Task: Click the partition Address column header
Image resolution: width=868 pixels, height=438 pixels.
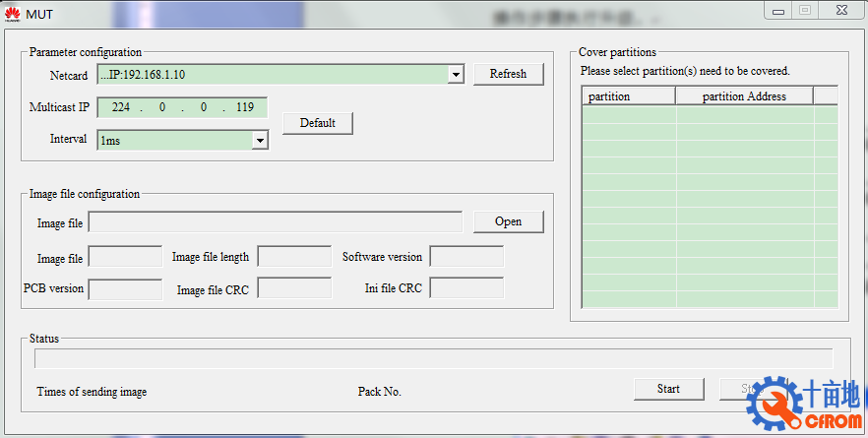Action: coord(744,96)
